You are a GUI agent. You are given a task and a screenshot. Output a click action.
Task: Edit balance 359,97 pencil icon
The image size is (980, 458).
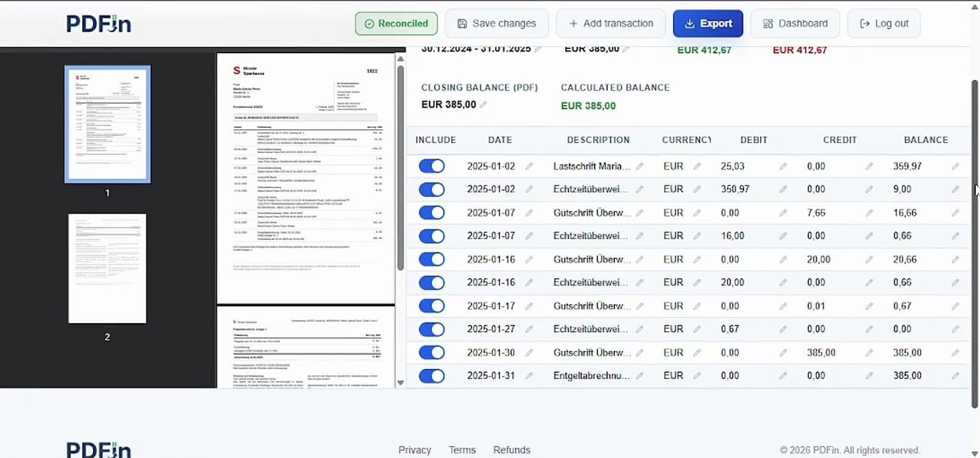click(x=955, y=166)
